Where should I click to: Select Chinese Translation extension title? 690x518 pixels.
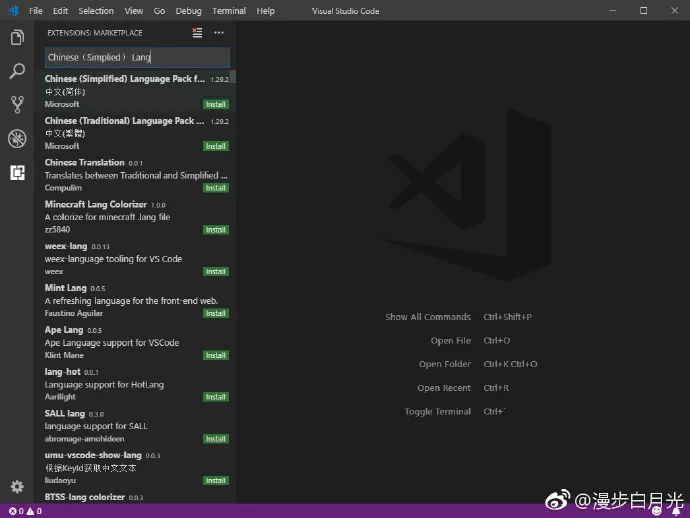pyautogui.click(x=84, y=162)
